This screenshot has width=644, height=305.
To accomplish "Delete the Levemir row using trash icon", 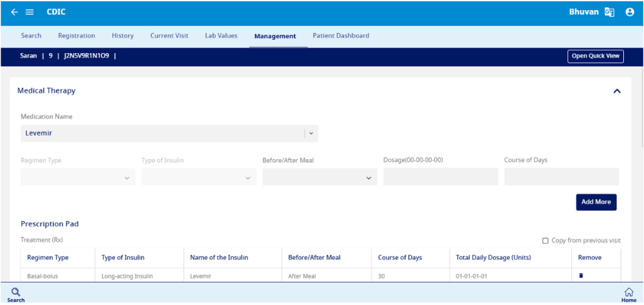I will [x=581, y=276].
